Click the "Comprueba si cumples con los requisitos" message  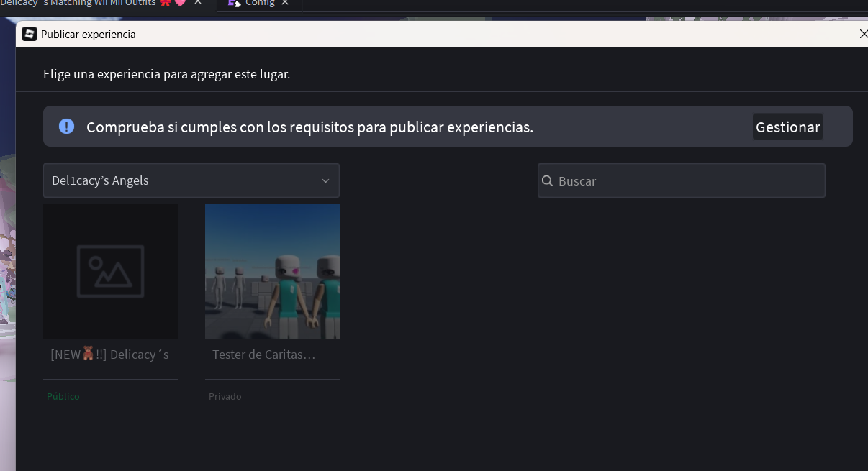(309, 127)
